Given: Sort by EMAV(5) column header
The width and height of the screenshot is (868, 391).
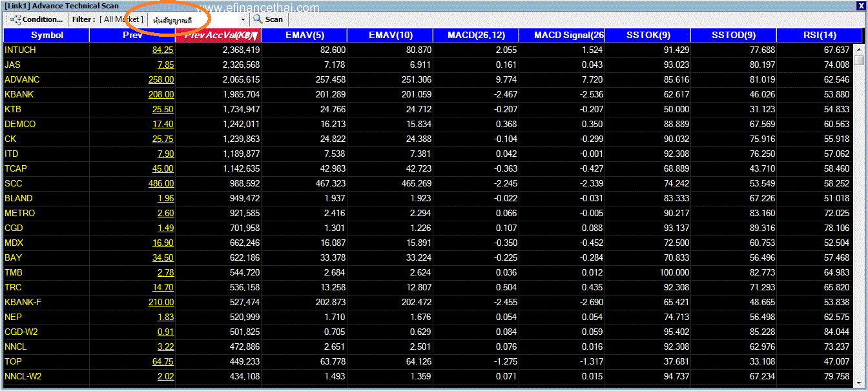Looking at the screenshot, I should tap(304, 35).
